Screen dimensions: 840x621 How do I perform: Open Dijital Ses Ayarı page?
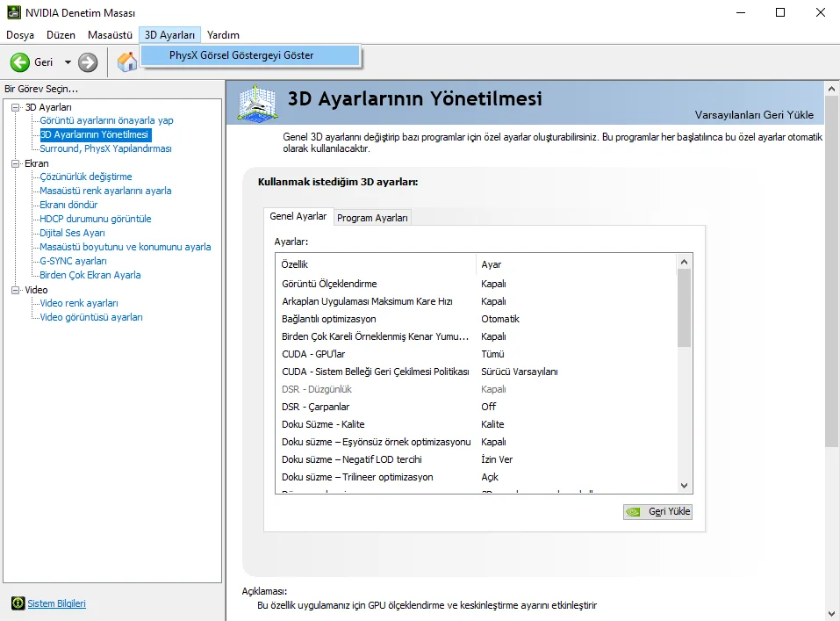72,233
